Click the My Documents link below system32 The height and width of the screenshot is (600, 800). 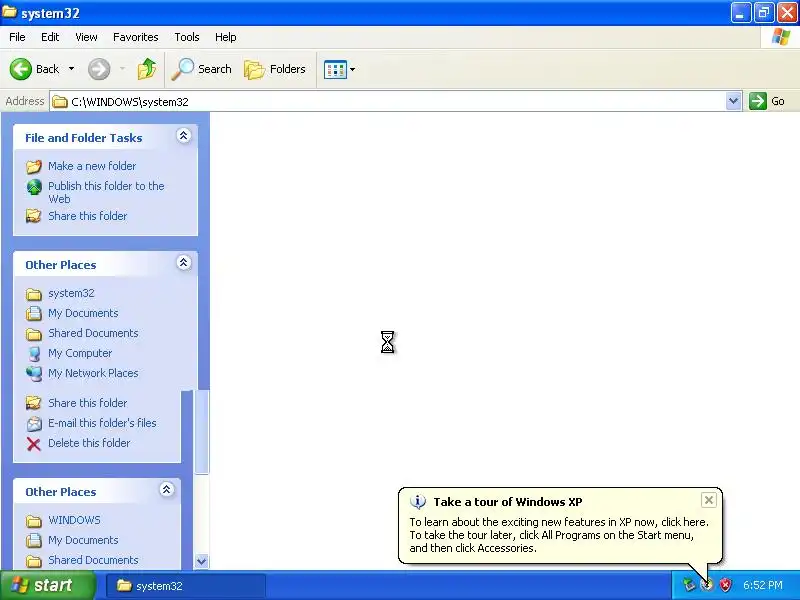pyautogui.click(x=83, y=313)
